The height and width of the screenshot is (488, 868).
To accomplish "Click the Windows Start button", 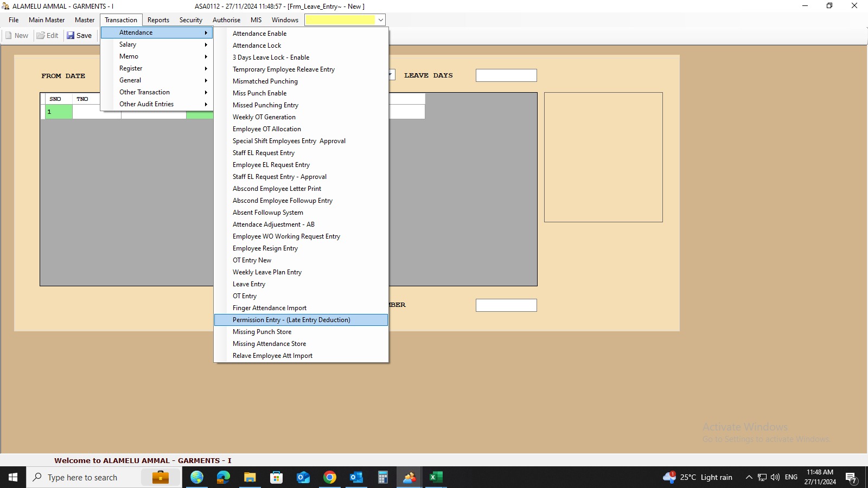I will 13,477.
